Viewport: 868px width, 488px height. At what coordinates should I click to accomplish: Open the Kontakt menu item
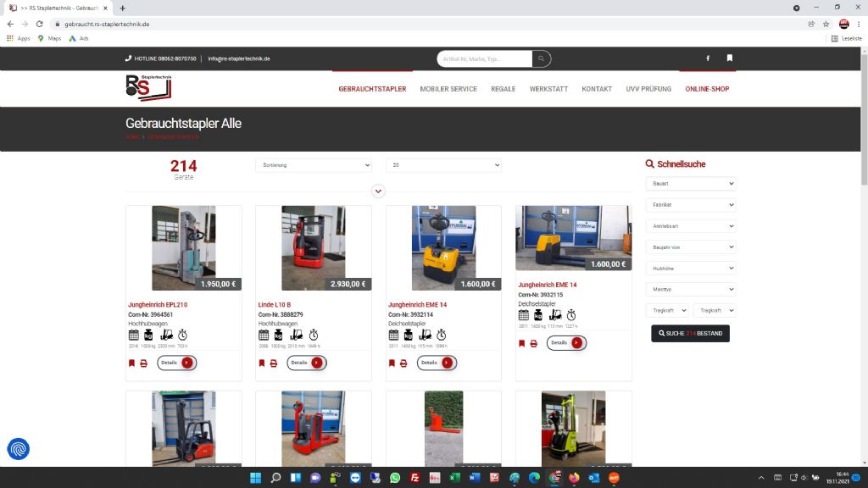pos(597,89)
